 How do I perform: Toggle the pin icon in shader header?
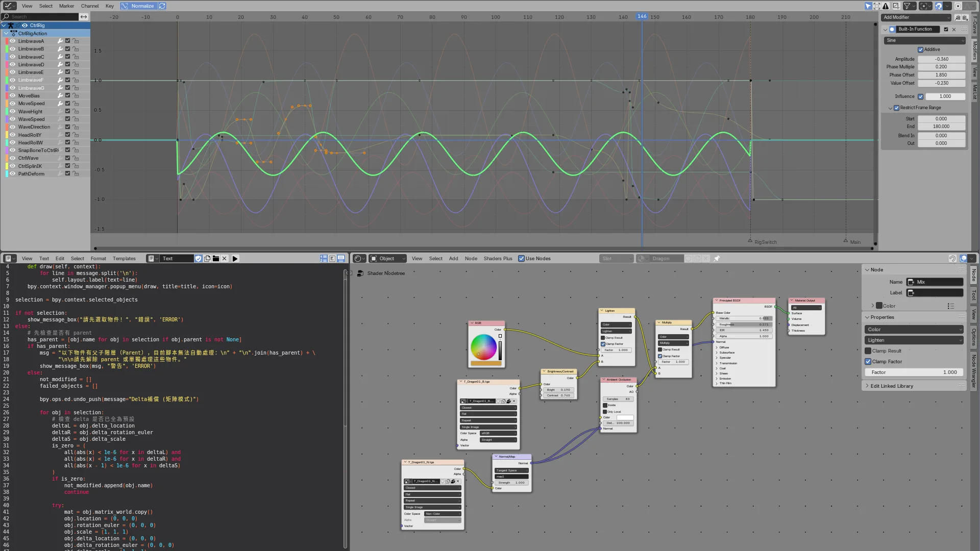pyautogui.click(x=717, y=259)
